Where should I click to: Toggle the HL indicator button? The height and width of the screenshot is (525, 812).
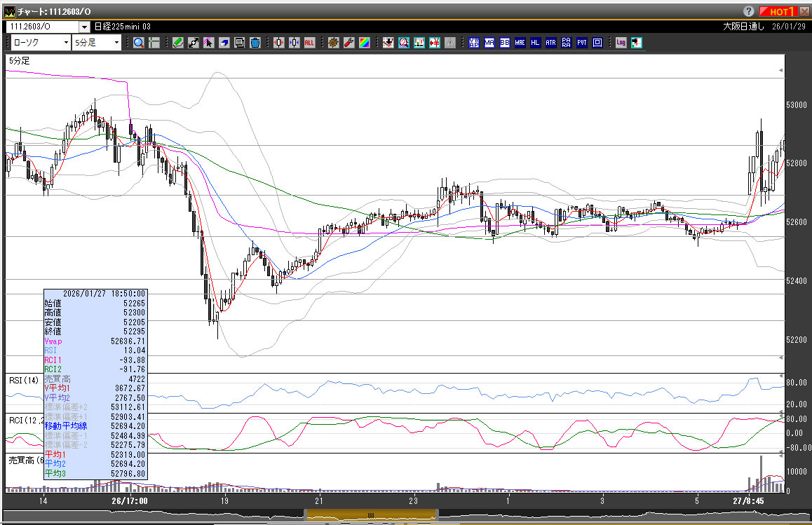(535, 43)
